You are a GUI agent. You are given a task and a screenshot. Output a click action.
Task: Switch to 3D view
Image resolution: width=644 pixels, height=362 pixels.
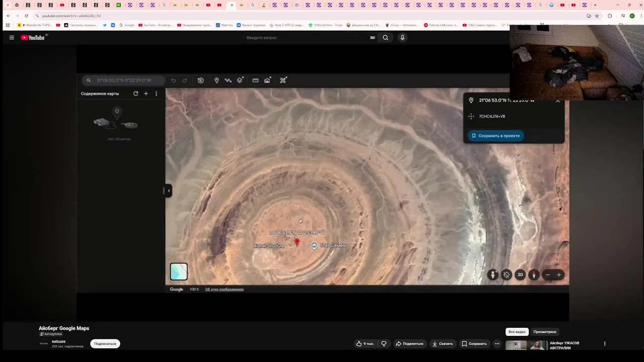tap(520, 275)
